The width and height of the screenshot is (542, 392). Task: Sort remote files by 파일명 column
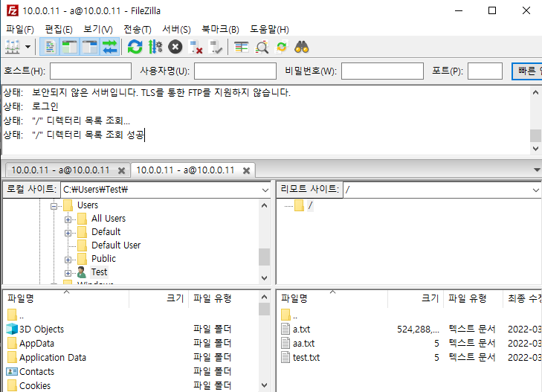332,298
